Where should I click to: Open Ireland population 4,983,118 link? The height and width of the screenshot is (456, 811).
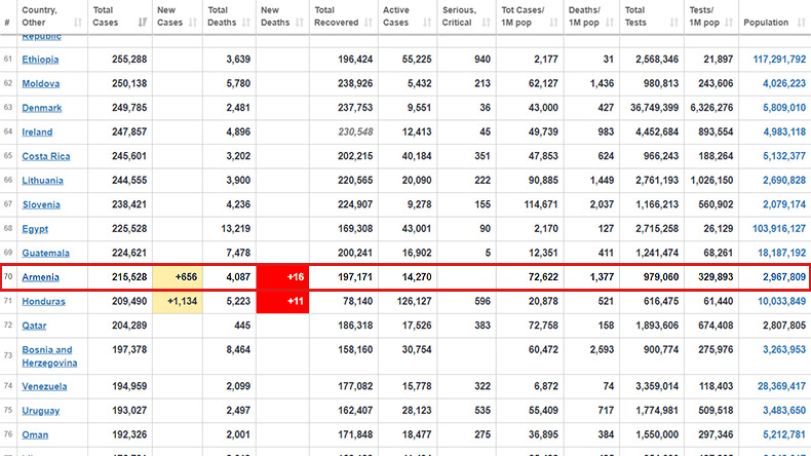tap(784, 132)
